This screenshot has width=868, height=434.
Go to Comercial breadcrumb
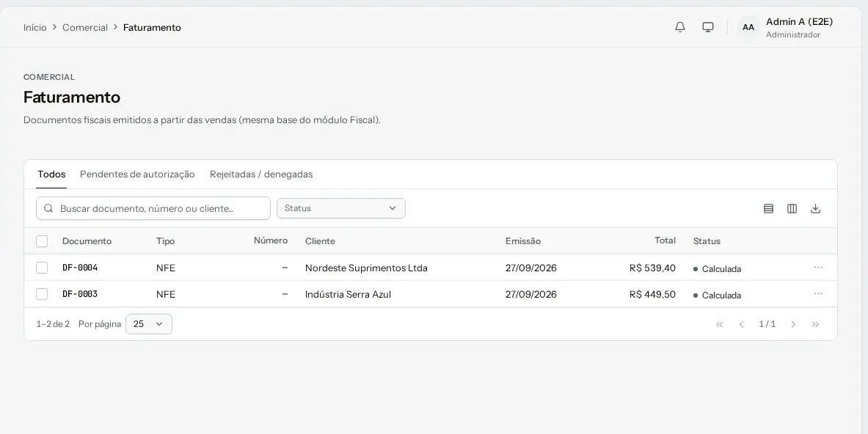coord(84,28)
